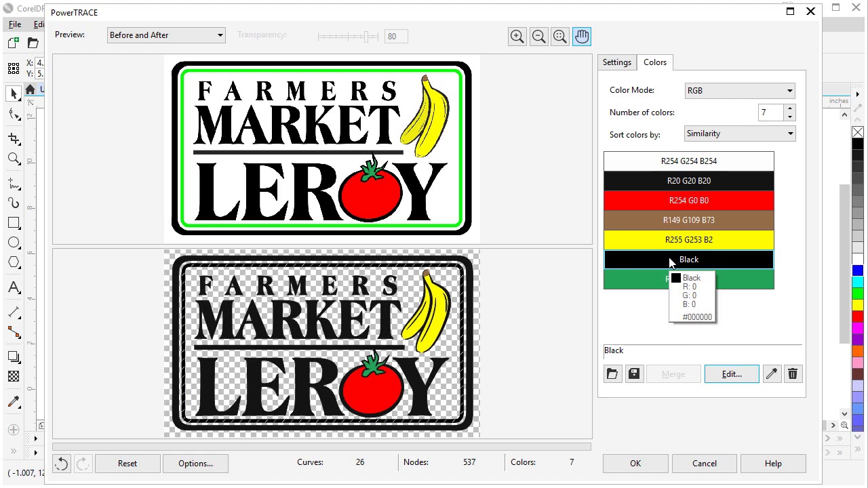Click the Reset button
This screenshot has width=868, height=488.
[x=127, y=464]
